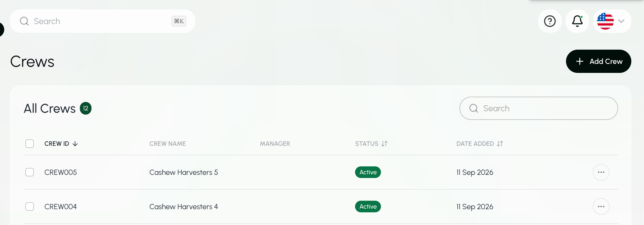Expand the language dropdown chevron
Viewport: 644px width, 225px height.
pos(621,21)
